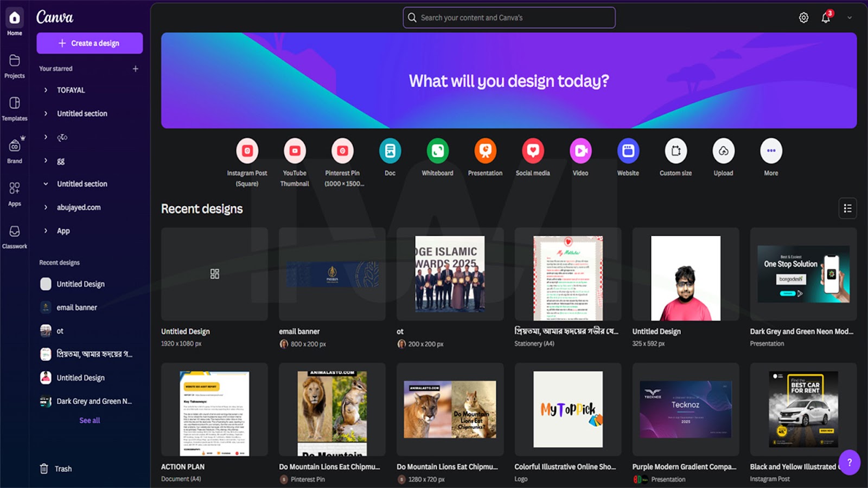868x488 pixels.
Task: Open notifications bell icon
Action: pos(826,18)
